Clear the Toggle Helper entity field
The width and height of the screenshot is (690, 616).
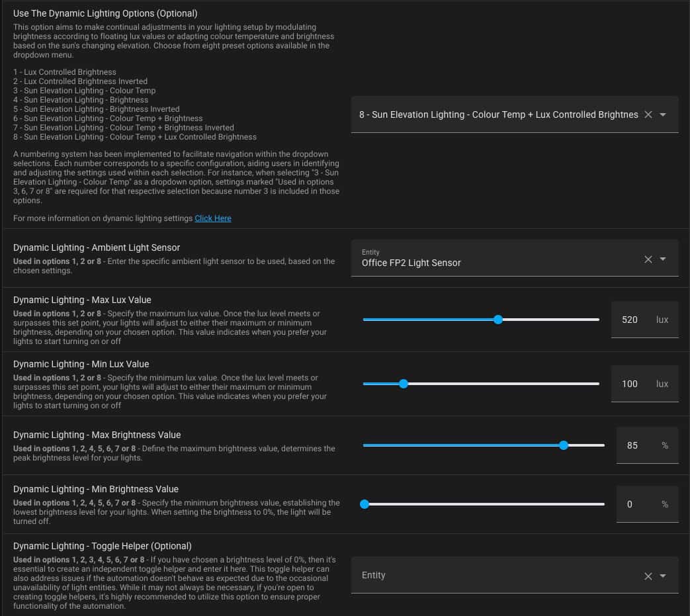pos(648,576)
